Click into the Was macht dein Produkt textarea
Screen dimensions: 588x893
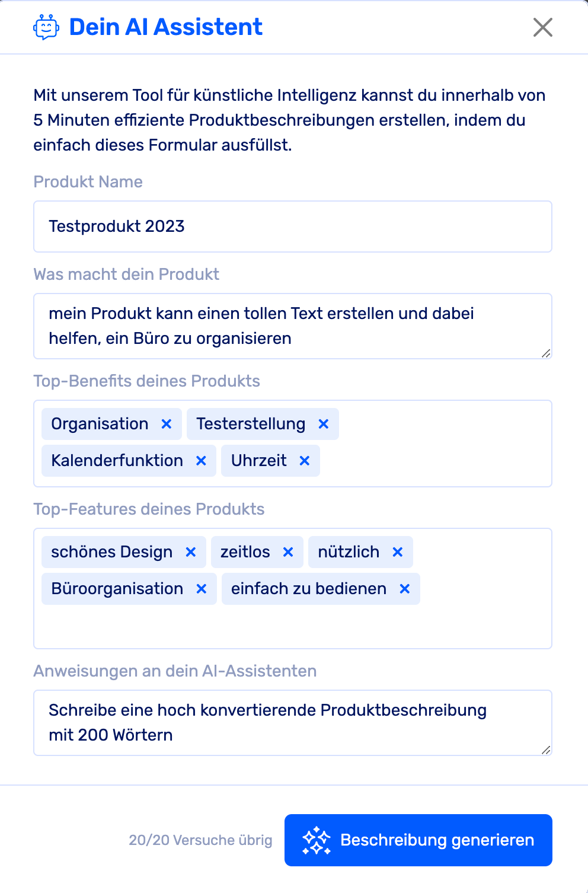[293, 326]
